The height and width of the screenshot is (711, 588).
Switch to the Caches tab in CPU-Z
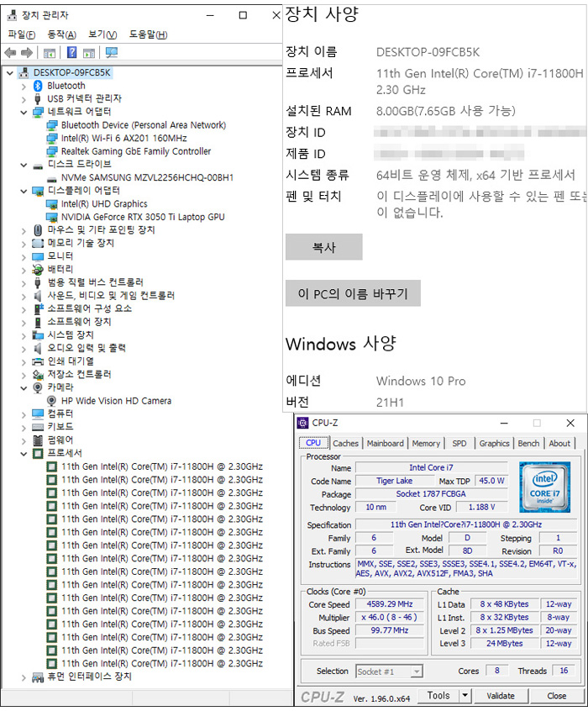345,444
